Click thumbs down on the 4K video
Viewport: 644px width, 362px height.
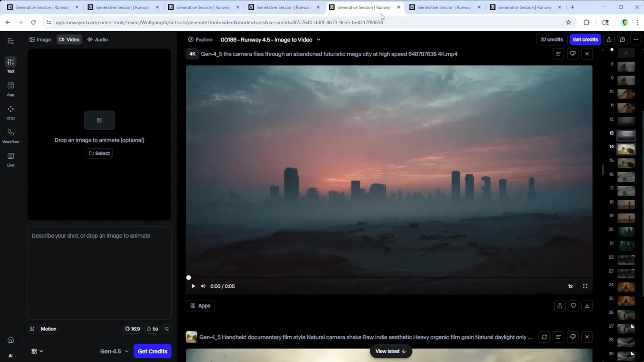click(x=572, y=53)
